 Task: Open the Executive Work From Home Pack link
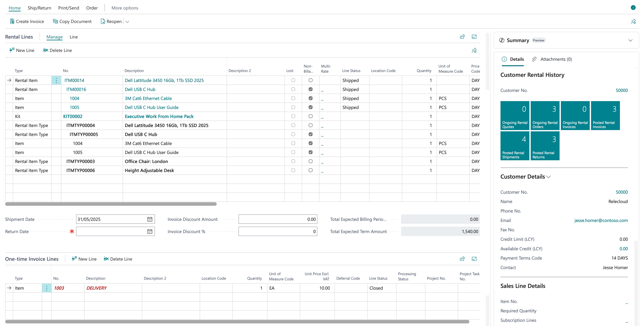click(159, 116)
